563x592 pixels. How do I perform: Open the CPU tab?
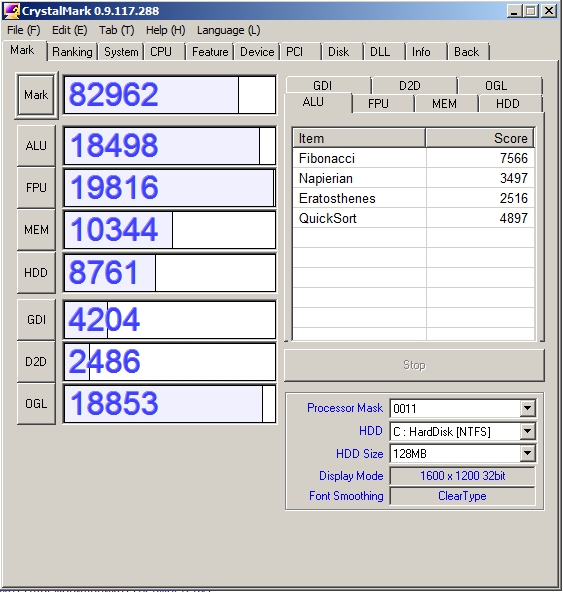161,52
